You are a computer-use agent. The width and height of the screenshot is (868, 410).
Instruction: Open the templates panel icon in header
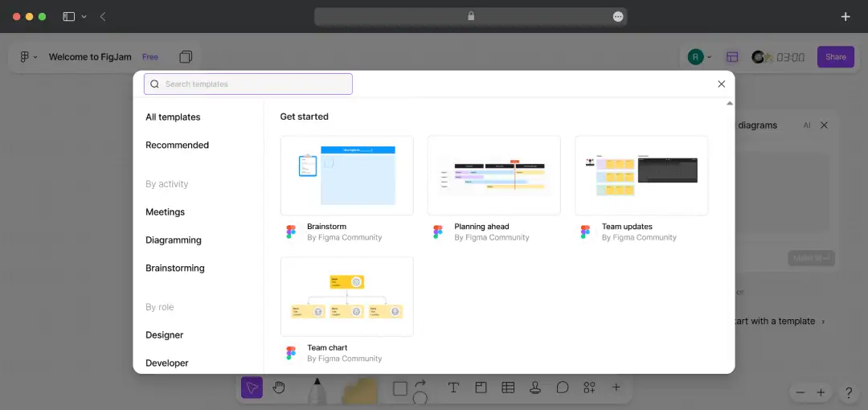(x=732, y=57)
